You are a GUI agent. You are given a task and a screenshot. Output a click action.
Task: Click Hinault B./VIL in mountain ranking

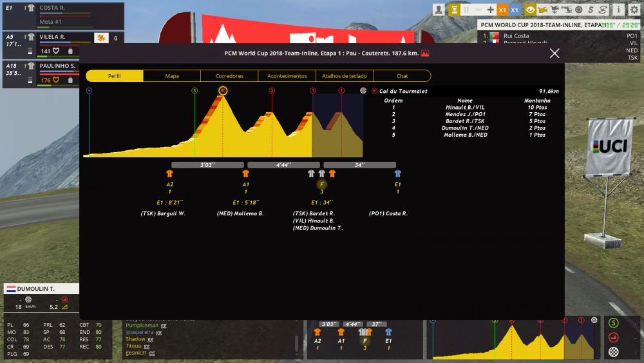(x=465, y=108)
